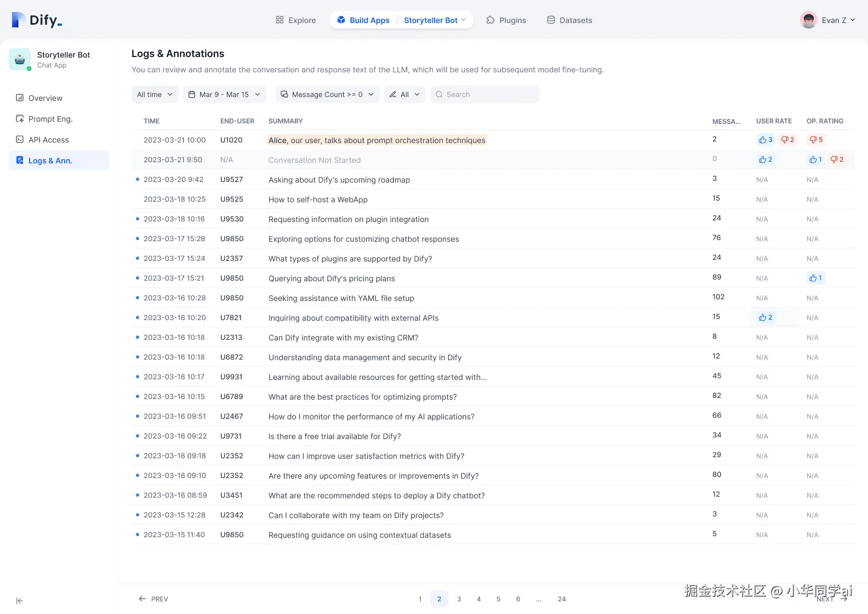Viewport: 868px width, 614px height.
Task: Click thumbs-up 3 user rating for U1020
Action: tap(766, 140)
